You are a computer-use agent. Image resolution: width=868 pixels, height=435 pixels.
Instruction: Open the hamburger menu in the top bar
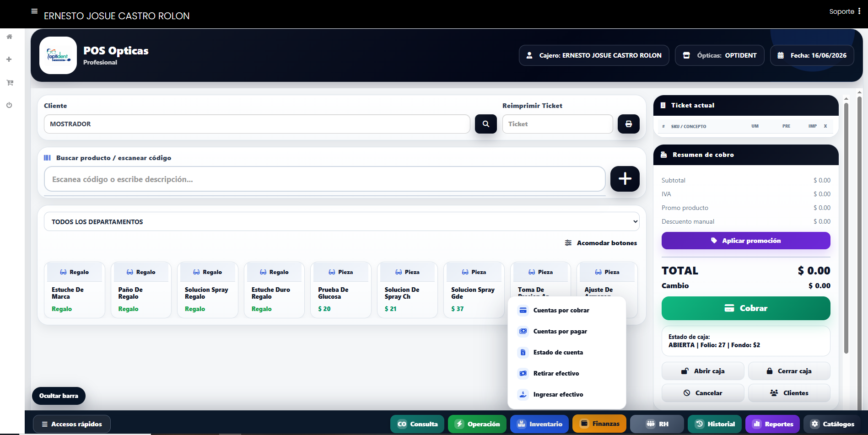(34, 11)
